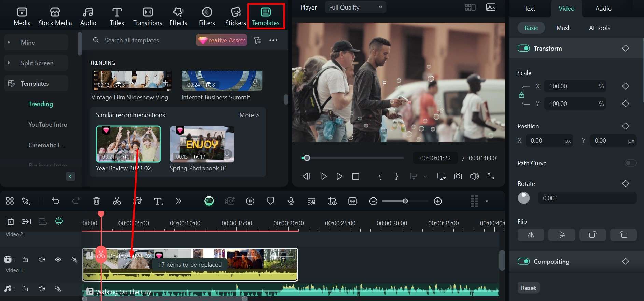The height and width of the screenshot is (301, 644).
Task: Click the timeline zoom slider handle
Action: pos(405,201)
